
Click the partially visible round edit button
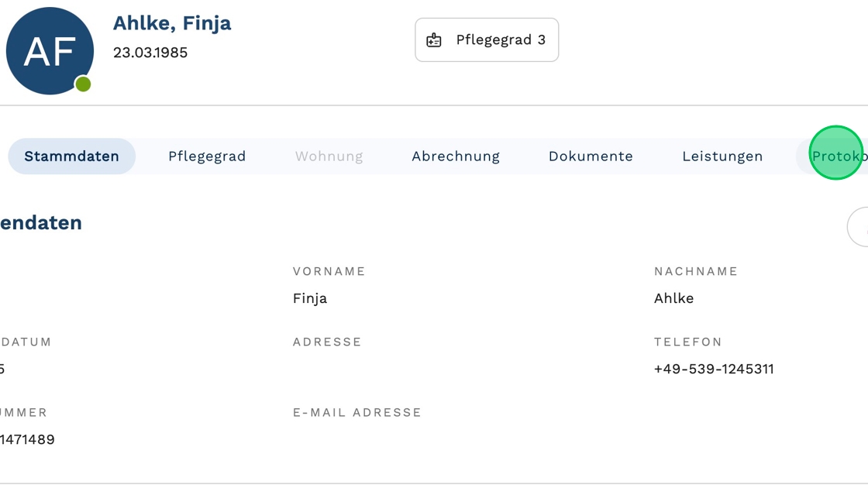click(859, 227)
